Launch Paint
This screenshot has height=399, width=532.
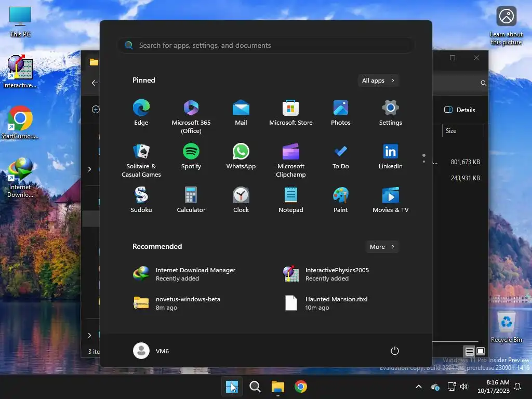(x=341, y=200)
